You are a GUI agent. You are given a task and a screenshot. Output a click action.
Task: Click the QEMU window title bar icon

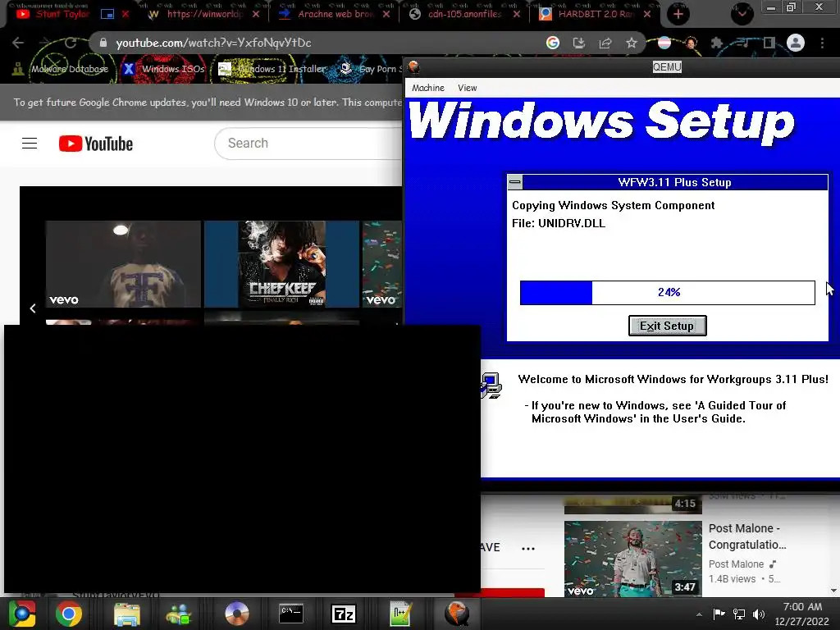[413, 67]
